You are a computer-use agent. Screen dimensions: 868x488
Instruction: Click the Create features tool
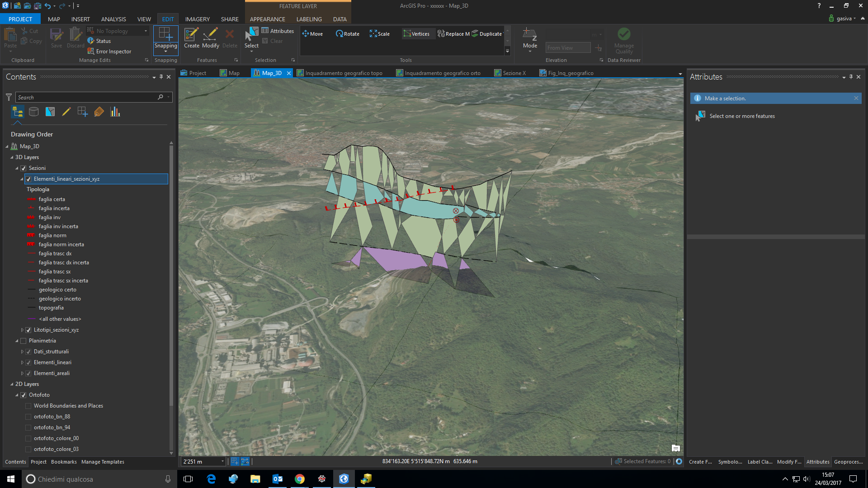pos(191,38)
